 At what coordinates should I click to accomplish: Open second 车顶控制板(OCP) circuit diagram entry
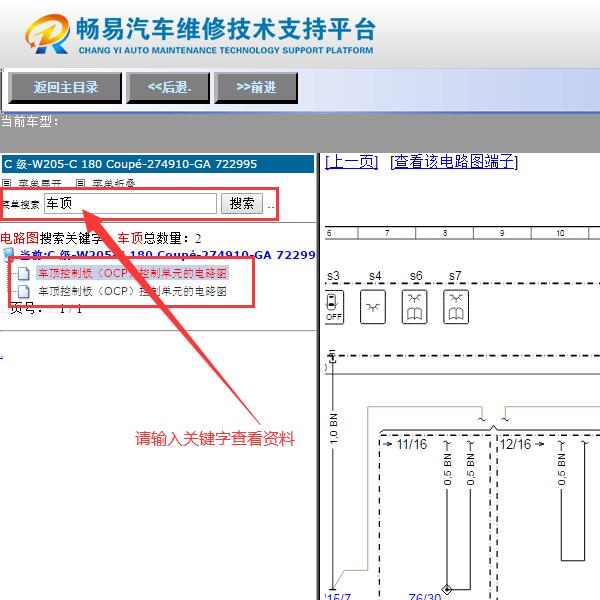(132, 291)
